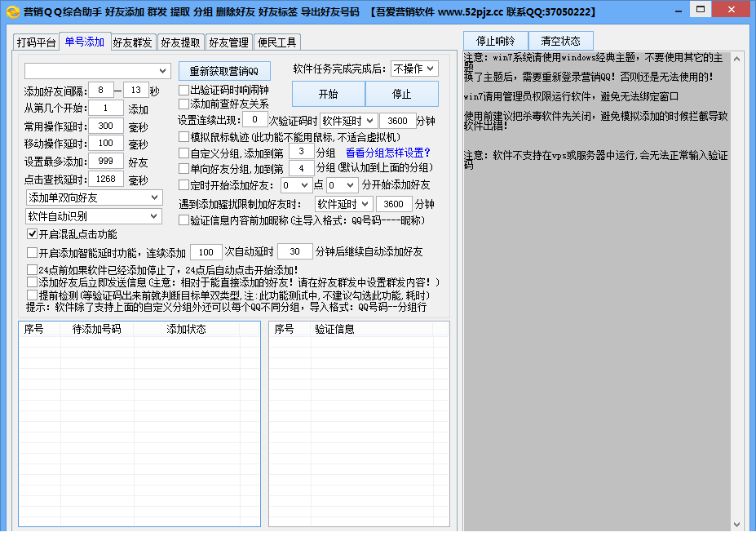
Task: Close the 营销QQ综合助手 window
Action: 731,9
